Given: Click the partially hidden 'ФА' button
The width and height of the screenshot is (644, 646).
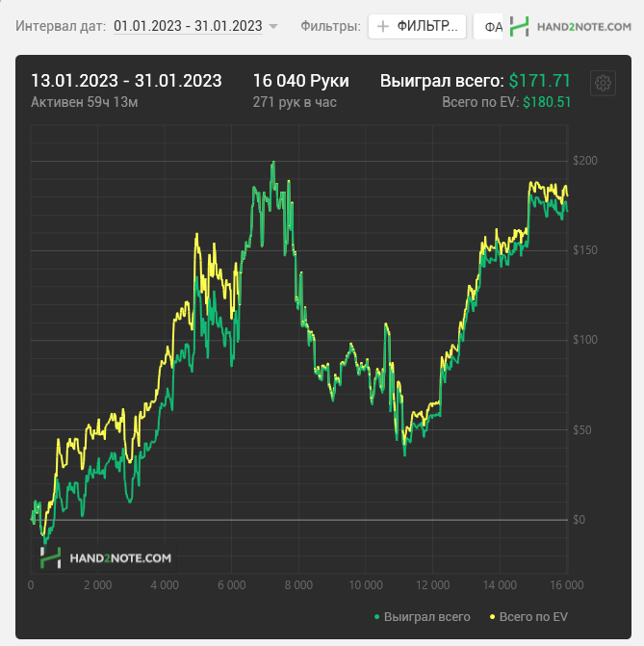Looking at the screenshot, I should point(489,27).
